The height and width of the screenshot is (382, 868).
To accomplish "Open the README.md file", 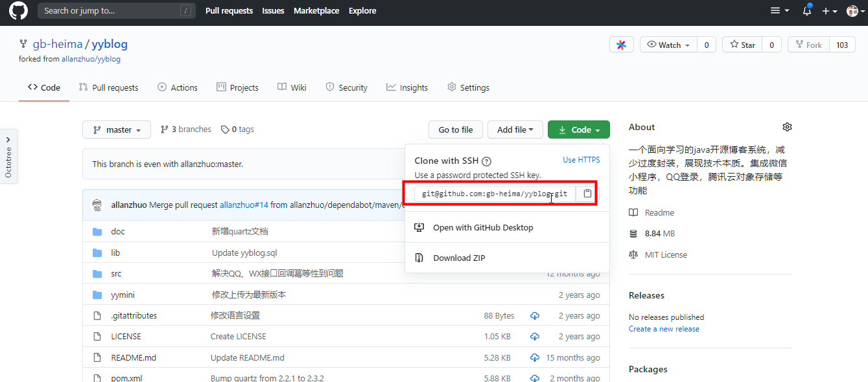I will coord(134,357).
